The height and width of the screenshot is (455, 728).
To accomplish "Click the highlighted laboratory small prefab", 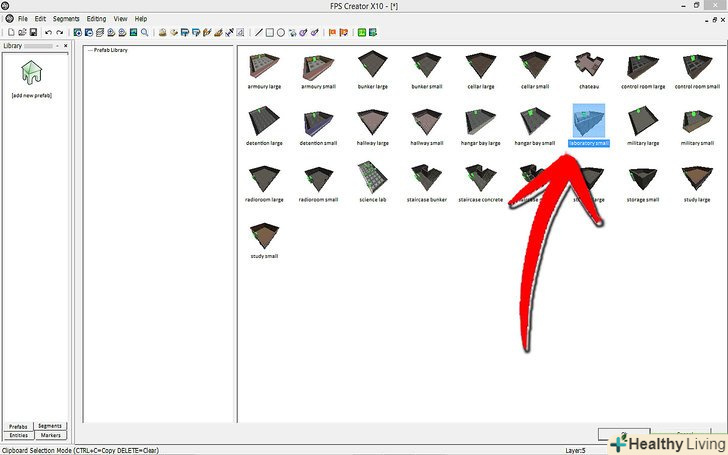I will point(589,125).
